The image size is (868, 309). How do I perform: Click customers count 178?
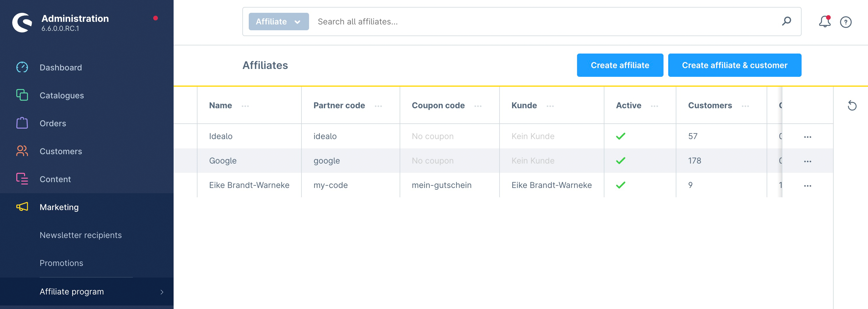(694, 161)
